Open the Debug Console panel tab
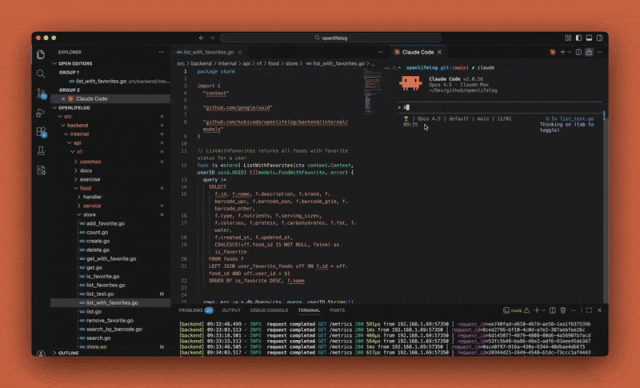The height and width of the screenshot is (388, 640). coord(269,310)
